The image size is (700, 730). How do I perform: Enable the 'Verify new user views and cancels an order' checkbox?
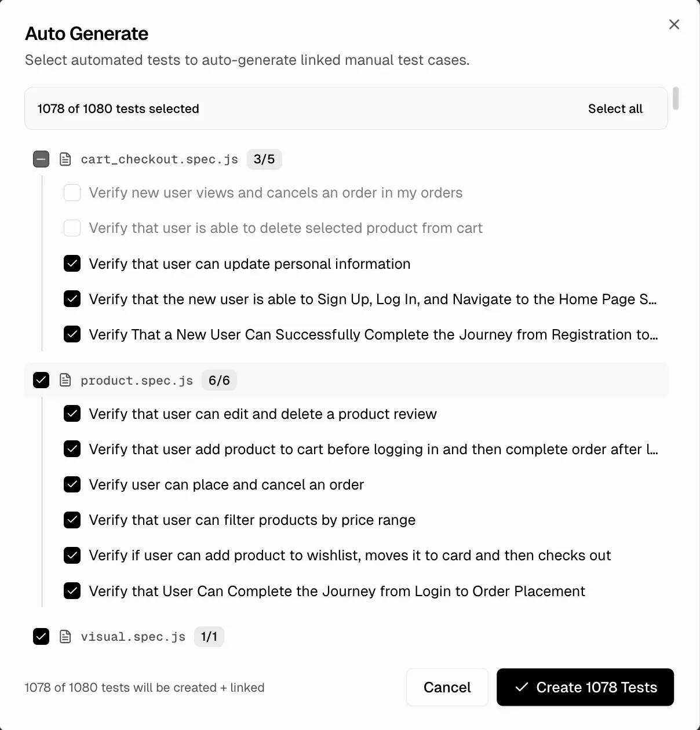point(72,192)
